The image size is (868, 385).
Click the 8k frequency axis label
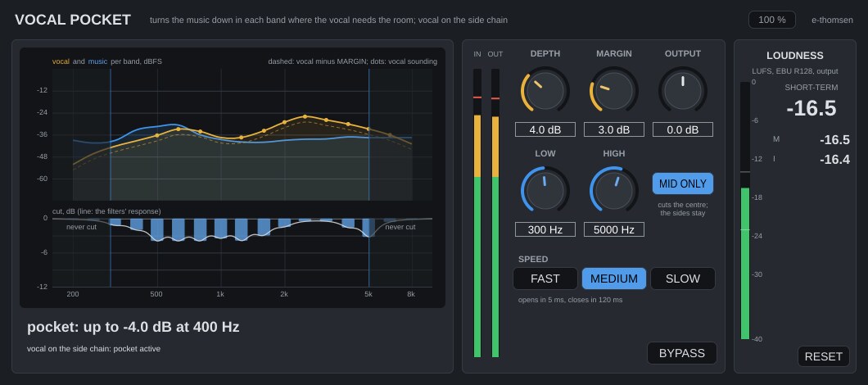411,294
